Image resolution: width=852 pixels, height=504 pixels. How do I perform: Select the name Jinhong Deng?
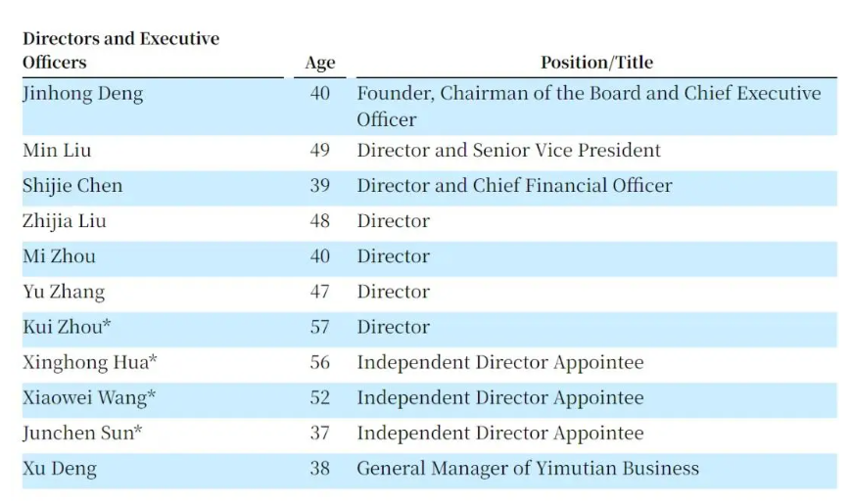click(x=82, y=94)
